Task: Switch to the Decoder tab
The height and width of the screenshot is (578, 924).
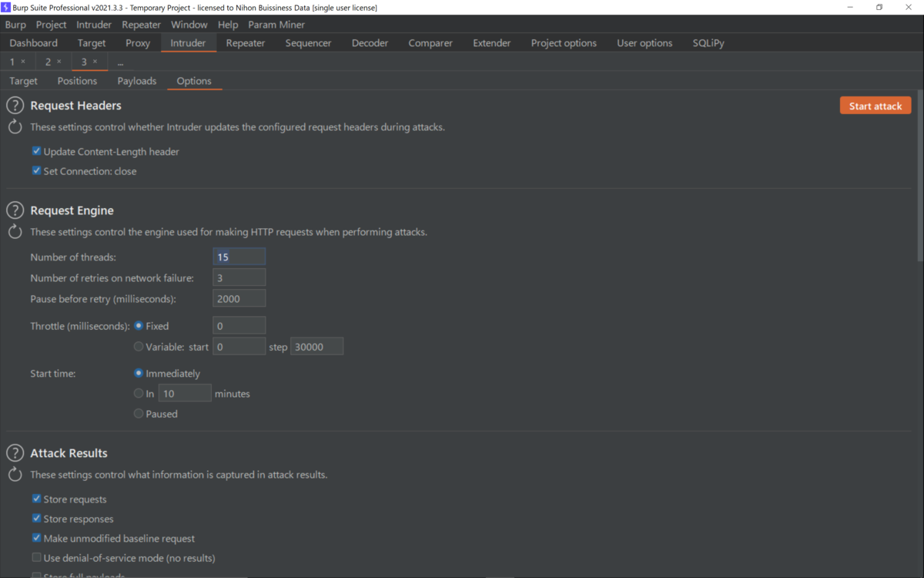Action: [x=370, y=43]
